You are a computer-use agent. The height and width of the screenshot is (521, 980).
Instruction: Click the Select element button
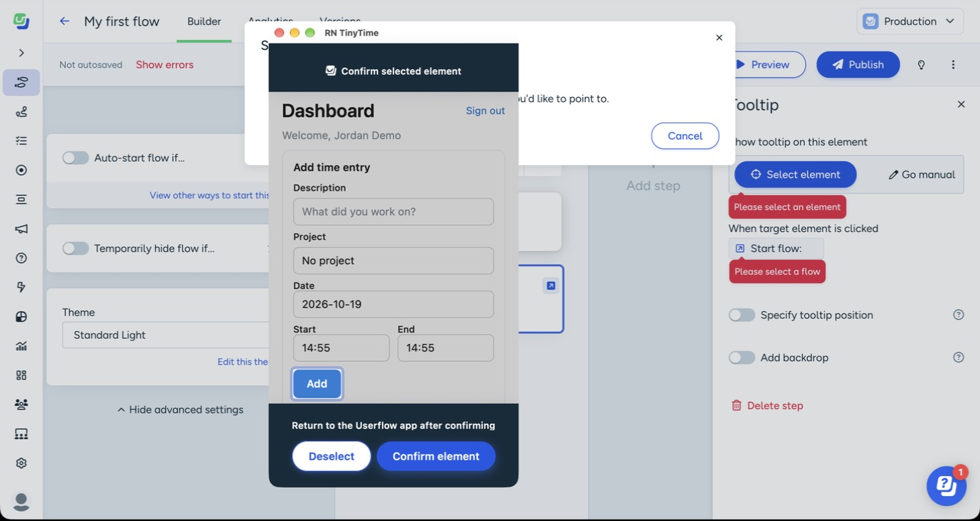[795, 174]
